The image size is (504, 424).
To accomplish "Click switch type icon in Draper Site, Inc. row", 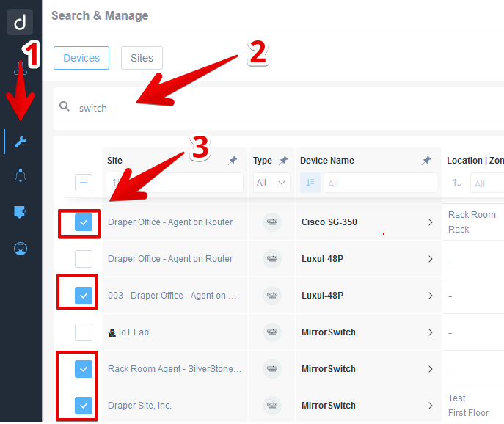I will click(x=272, y=406).
